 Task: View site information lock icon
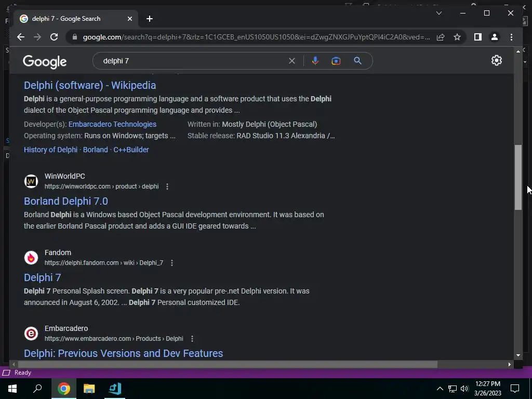[x=75, y=37]
